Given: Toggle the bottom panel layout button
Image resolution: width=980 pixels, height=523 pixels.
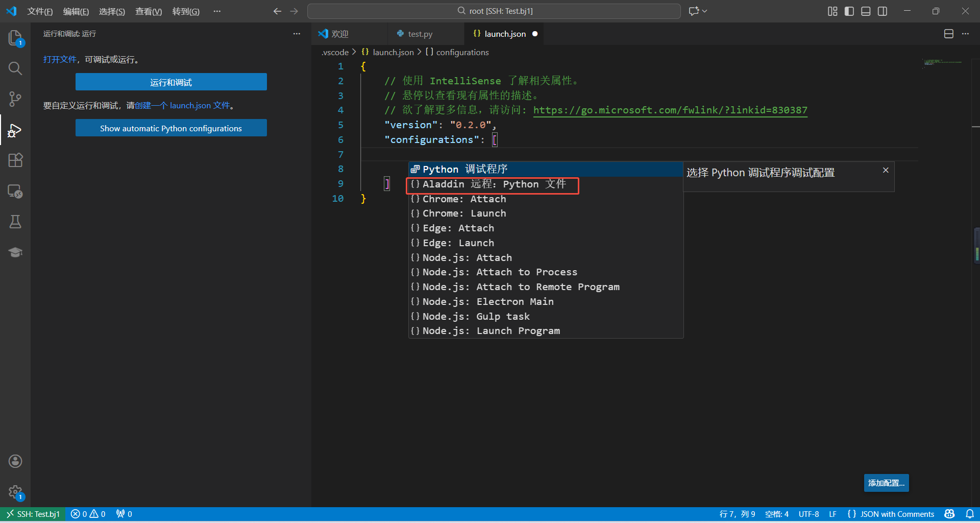Looking at the screenshot, I should 866,11.
